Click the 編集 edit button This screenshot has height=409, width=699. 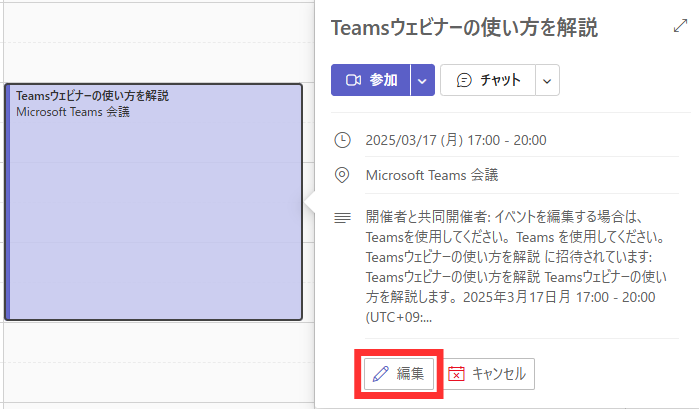click(x=399, y=373)
